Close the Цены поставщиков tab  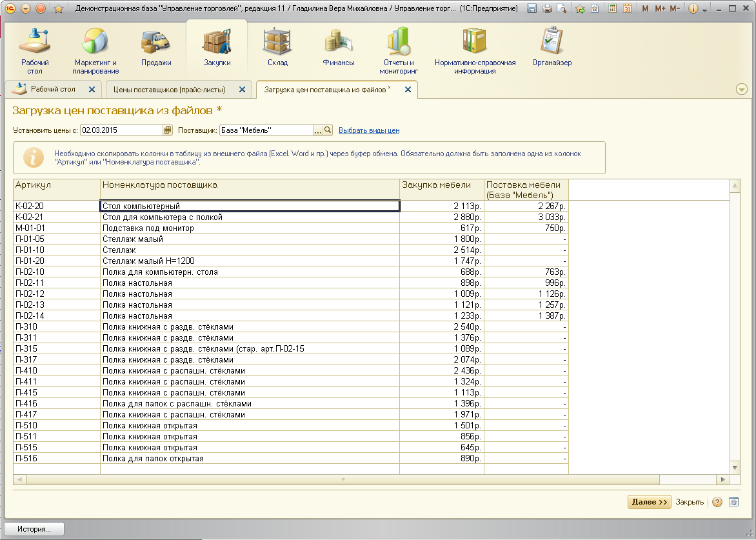coord(243,89)
